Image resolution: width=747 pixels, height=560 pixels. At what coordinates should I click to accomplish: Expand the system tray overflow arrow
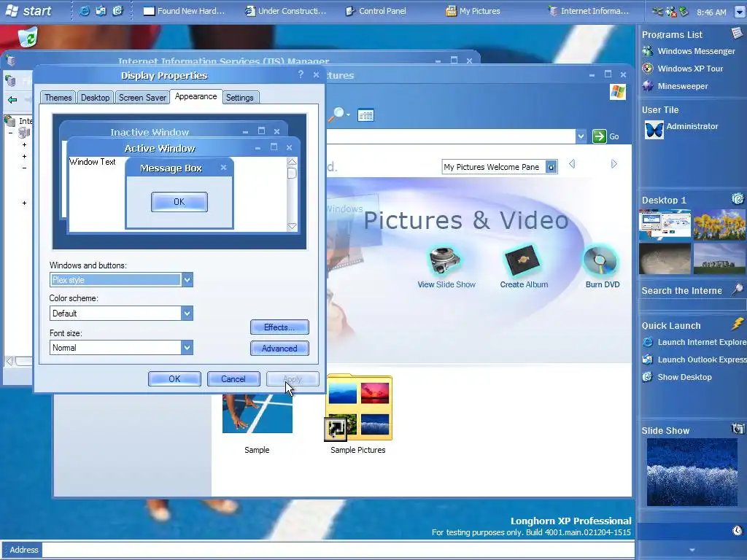pyautogui.click(x=740, y=12)
